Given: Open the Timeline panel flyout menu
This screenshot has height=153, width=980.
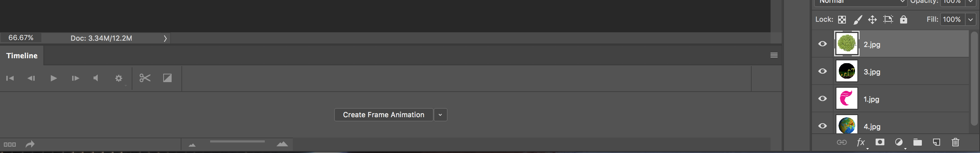Looking at the screenshot, I should (774, 55).
